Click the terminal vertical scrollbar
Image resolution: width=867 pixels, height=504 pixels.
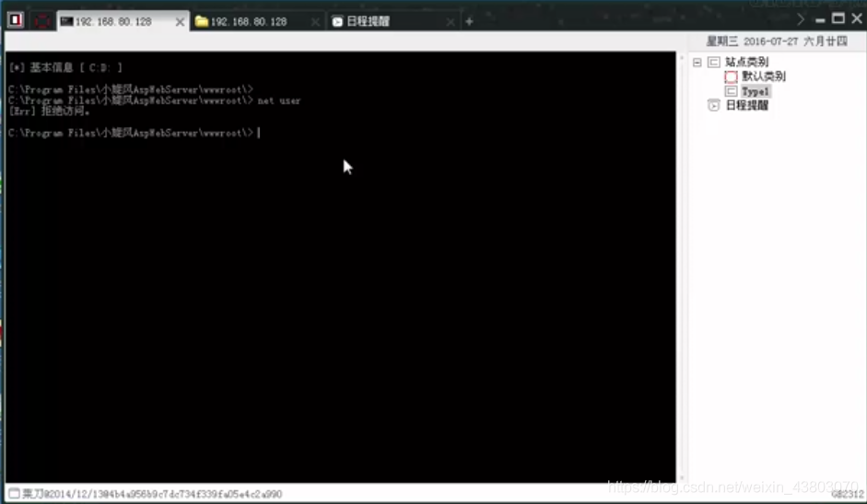tap(681, 266)
